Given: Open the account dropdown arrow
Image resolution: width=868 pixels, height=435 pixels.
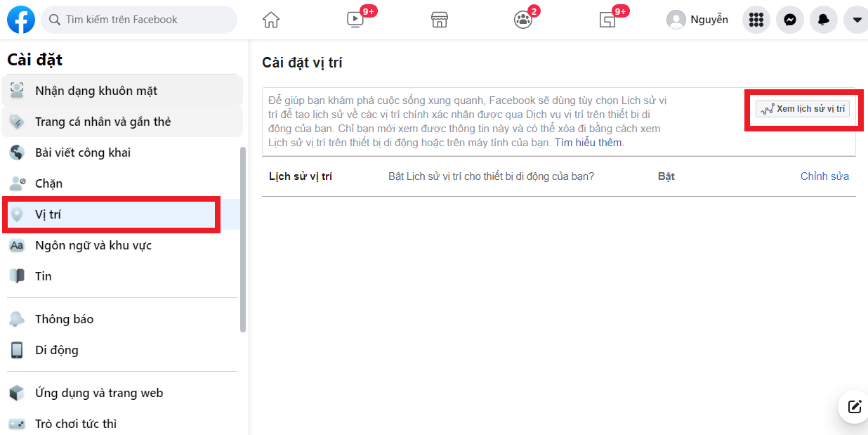Looking at the screenshot, I should tap(855, 20).
